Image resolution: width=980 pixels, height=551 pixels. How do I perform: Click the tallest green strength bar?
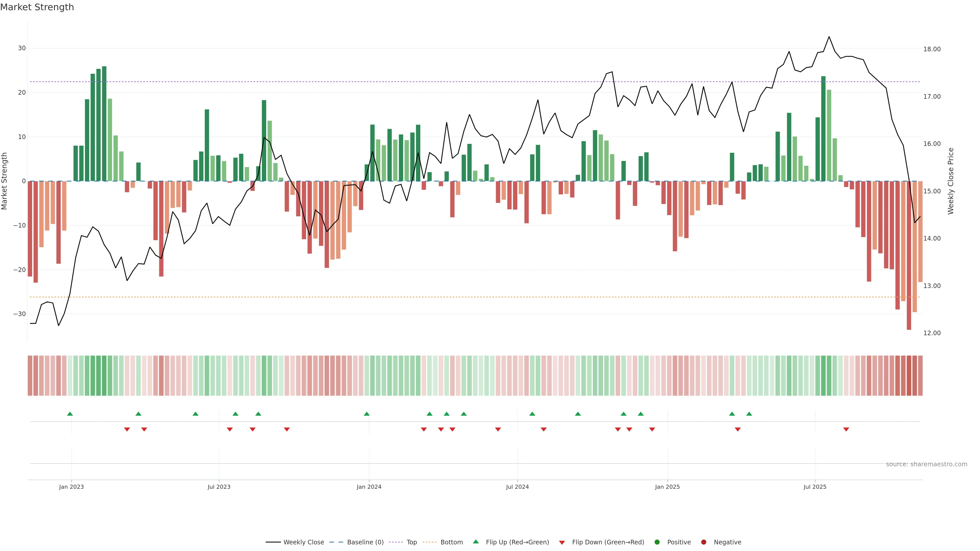(104, 123)
